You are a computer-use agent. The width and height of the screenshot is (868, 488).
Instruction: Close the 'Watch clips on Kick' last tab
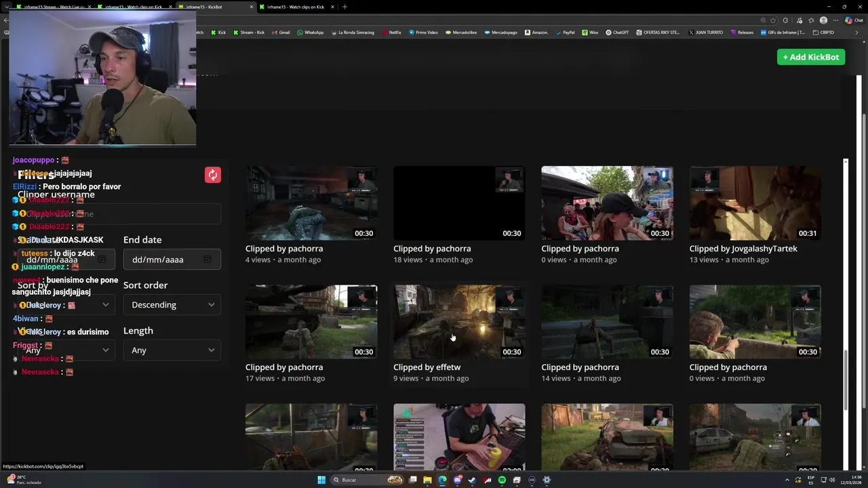[332, 7]
